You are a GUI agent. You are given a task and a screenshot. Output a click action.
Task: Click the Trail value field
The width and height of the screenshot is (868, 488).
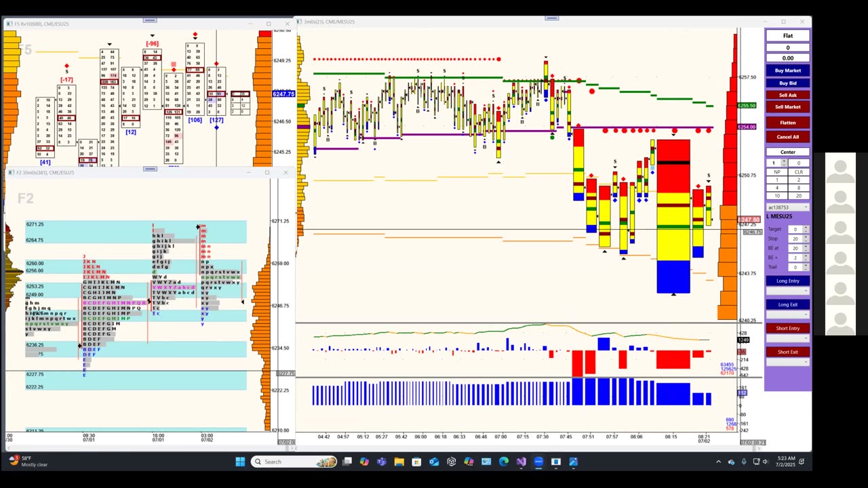(x=795, y=267)
